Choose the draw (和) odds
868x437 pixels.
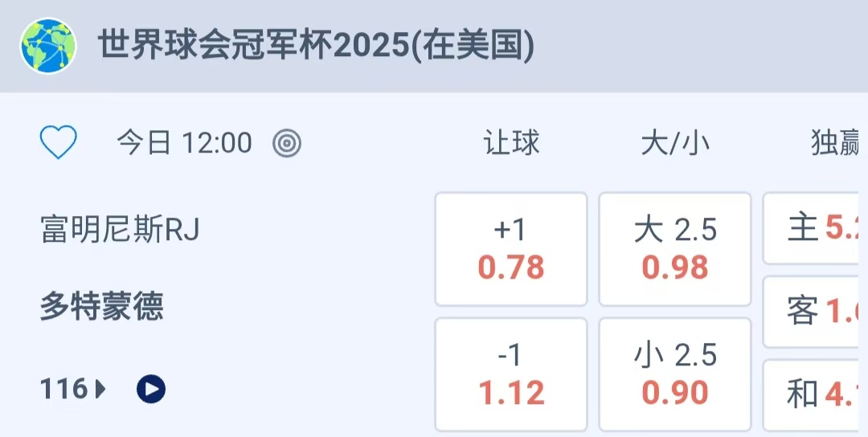point(815,394)
